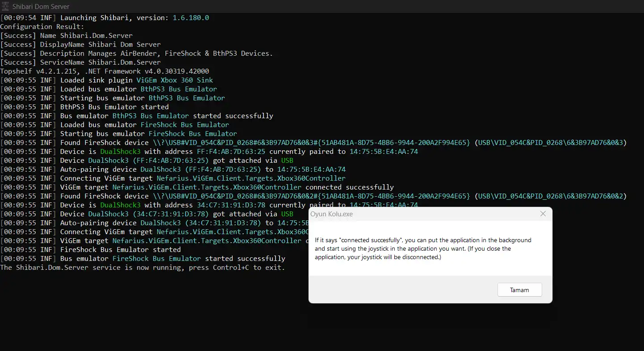644x351 pixels.
Task: Click Auto-pairing line for 34:C7:31:91:D3:78
Action: point(154,223)
